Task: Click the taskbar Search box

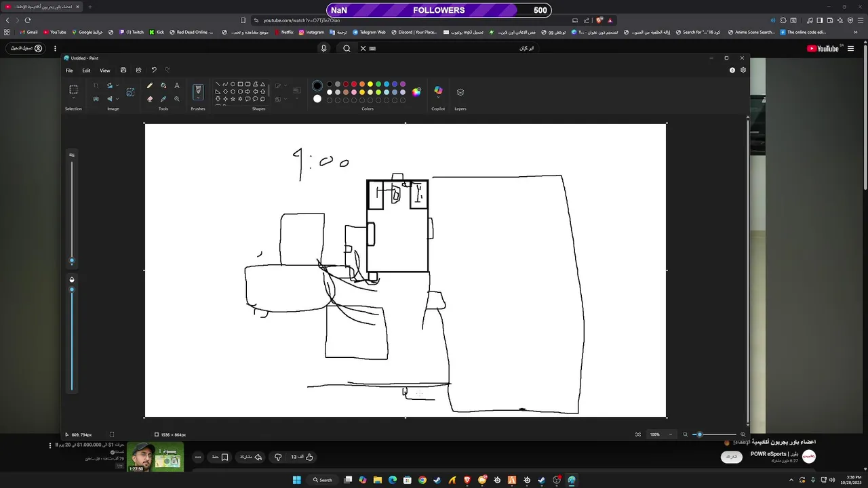Action: click(322, 480)
